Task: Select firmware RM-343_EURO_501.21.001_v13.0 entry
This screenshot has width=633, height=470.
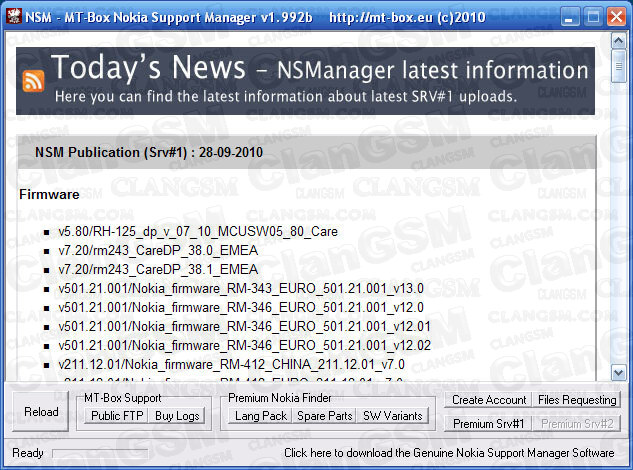Action: click(241, 289)
